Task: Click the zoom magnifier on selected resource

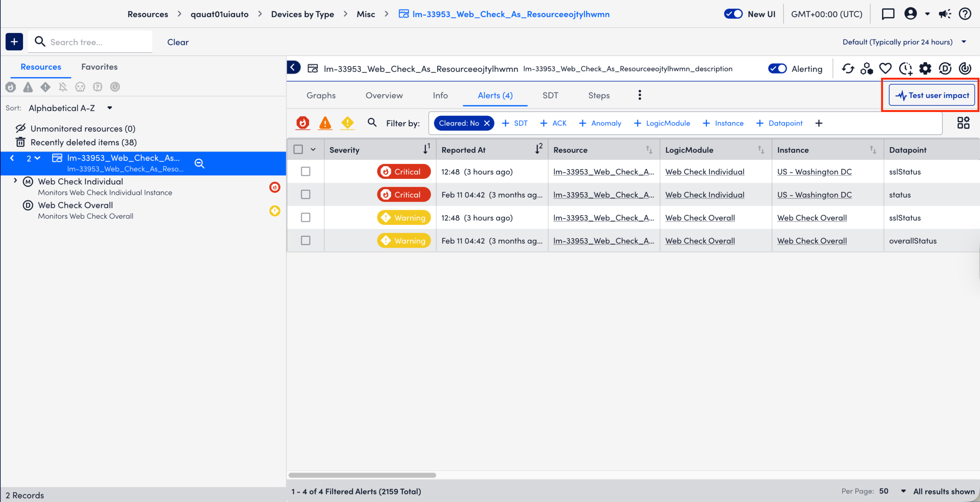Action: coord(199,164)
